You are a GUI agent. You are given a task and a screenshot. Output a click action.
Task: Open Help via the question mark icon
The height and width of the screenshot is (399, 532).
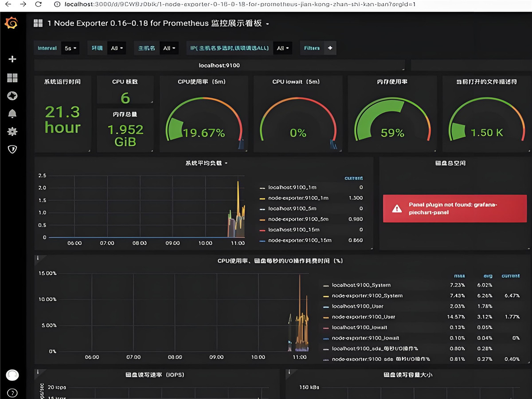[12, 393]
